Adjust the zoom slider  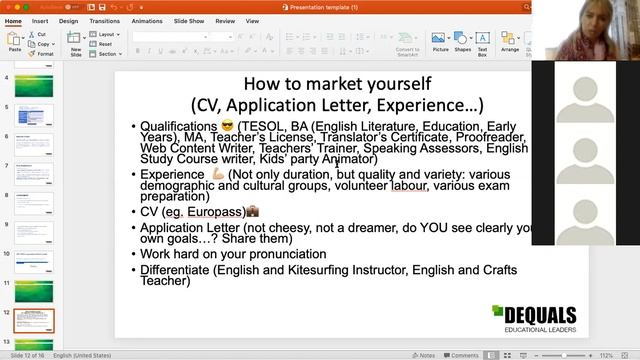(564, 356)
